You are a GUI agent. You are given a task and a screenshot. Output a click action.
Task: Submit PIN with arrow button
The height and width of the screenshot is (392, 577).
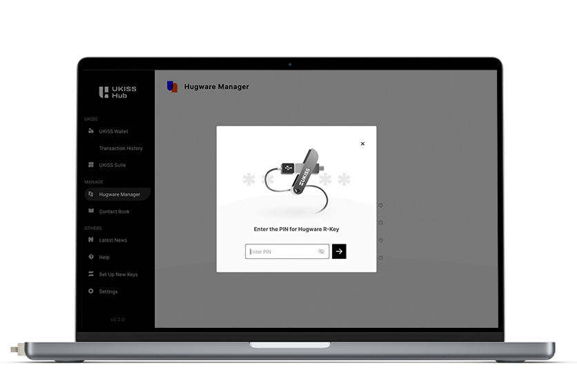(x=339, y=251)
